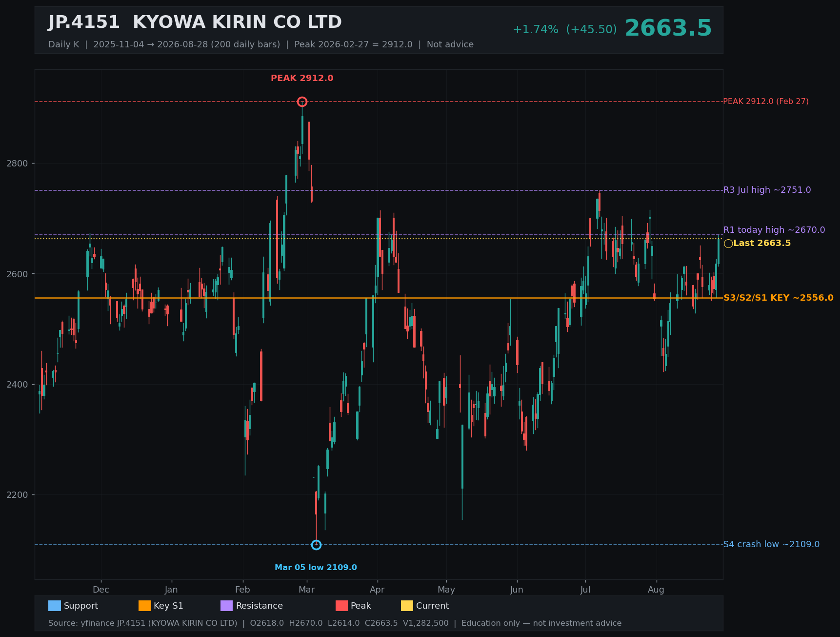Click the Jan label on the x-axis
The image size is (840, 637).
[x=171, y=590]
